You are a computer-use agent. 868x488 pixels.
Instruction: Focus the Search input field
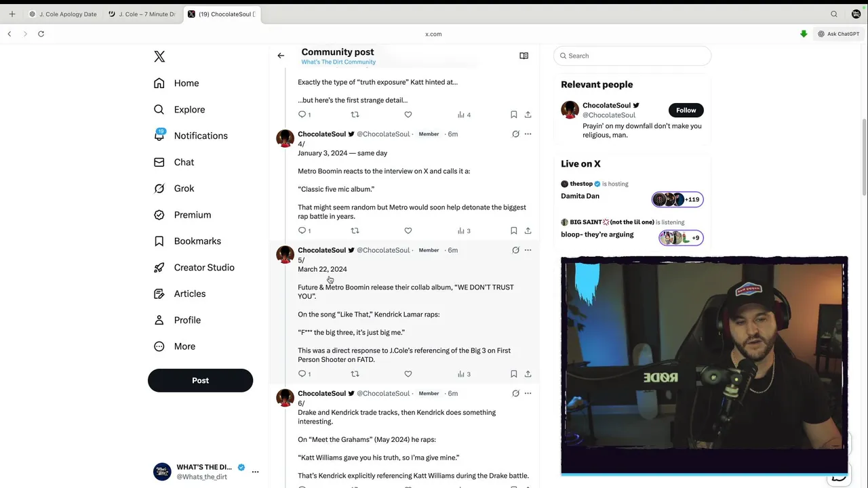point(632,56)
